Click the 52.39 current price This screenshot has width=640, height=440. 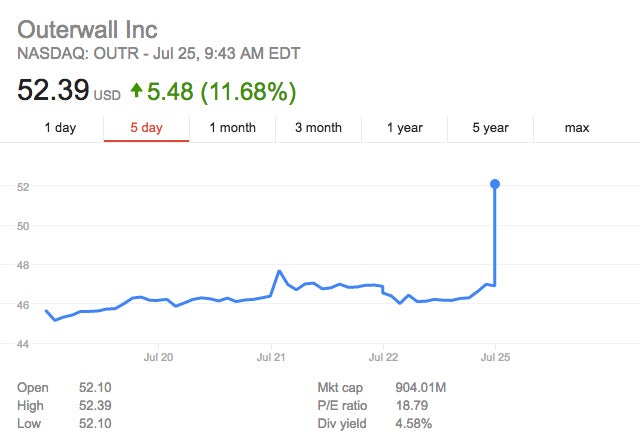(x=52, y=92)
